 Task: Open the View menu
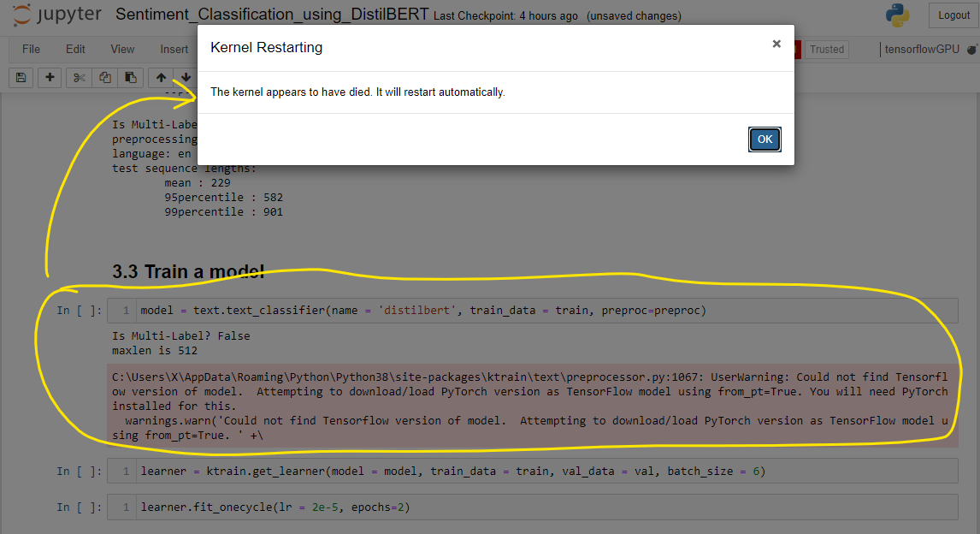121,49
